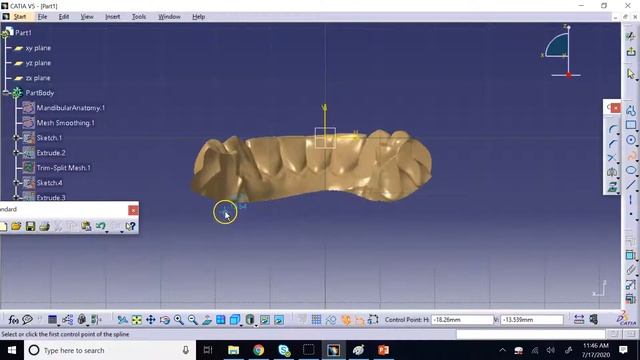The image size is (640, 360).
Task: Expand the Sketch.1 node
Action: click(16, 138)
